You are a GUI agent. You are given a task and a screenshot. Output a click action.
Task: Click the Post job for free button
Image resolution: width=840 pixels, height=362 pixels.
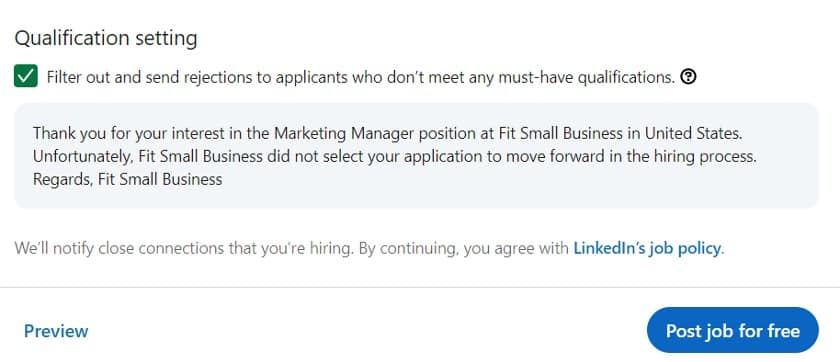pos(732,330)
